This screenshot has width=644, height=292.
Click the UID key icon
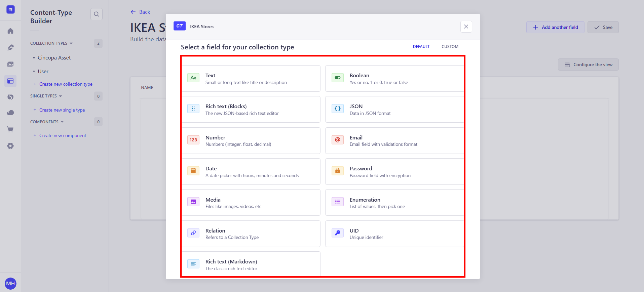click(338, 233)
